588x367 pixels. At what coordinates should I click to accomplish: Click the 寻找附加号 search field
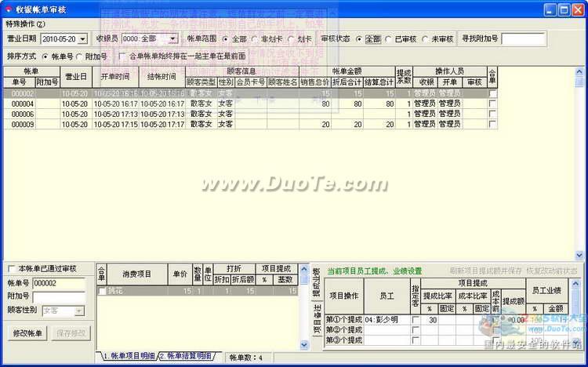pyautogui.click(x=532, y=38)
